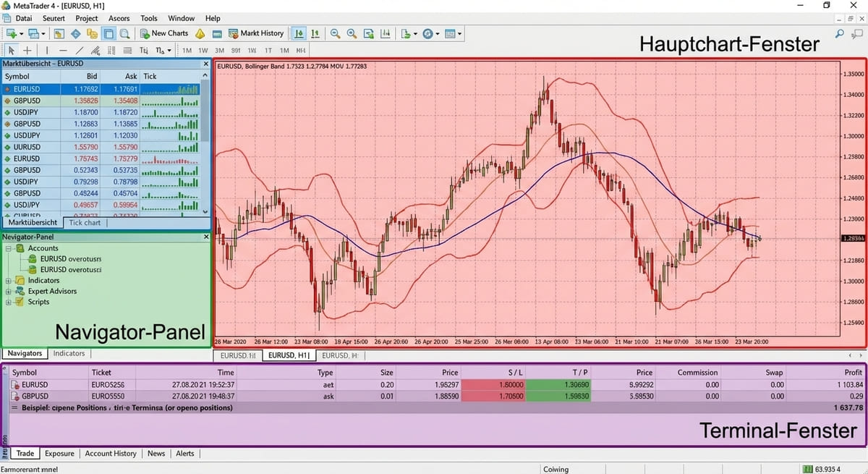Screen dimensions: 868x474
Task: Select the horizontal line drawing tool
Action: click(63, 50)
